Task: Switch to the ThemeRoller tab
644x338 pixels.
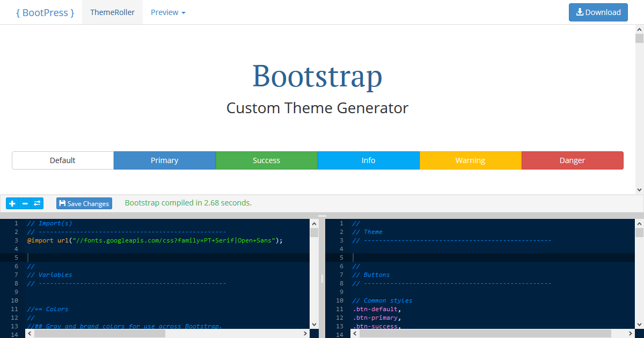Action: click(112, 12)
